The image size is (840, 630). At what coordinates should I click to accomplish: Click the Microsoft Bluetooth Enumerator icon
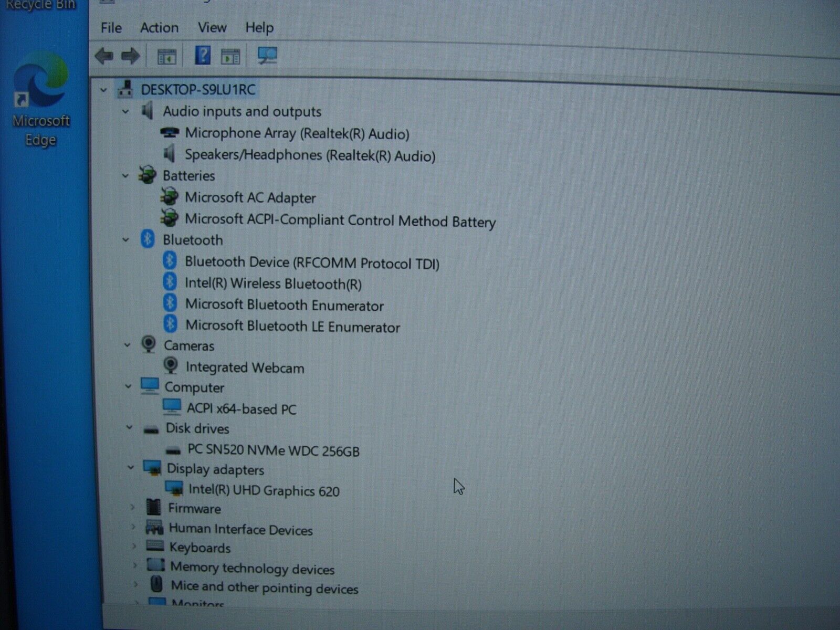coord(170,303)
